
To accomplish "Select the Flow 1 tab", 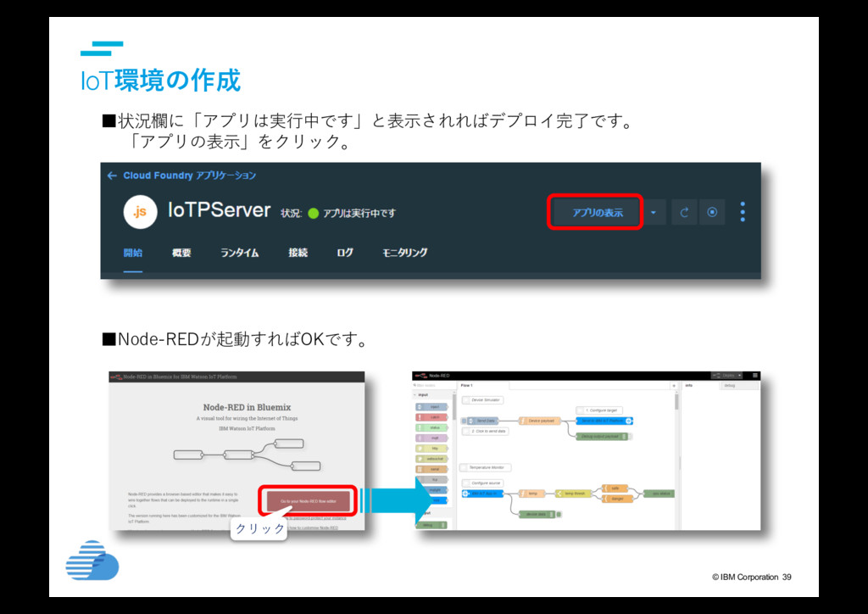I will click(x=481, y=385).
